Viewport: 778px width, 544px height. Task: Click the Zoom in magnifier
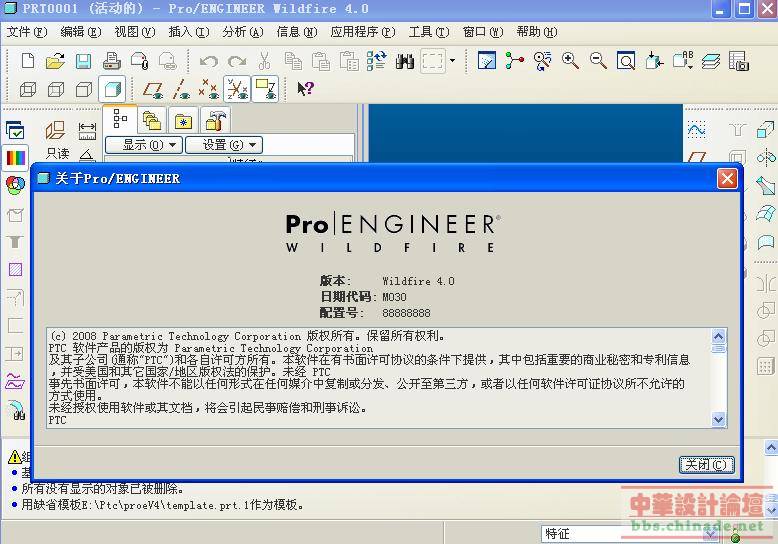570,61
